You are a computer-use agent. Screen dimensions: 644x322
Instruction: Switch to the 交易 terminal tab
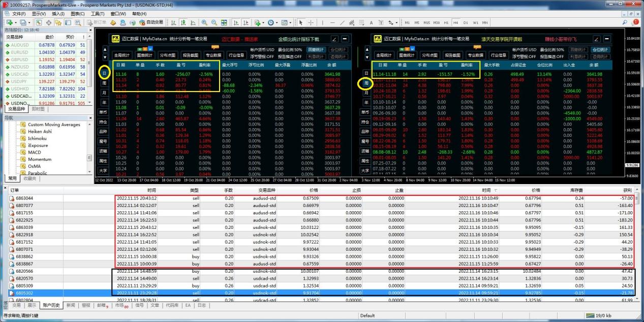click(x=17, y=305)
